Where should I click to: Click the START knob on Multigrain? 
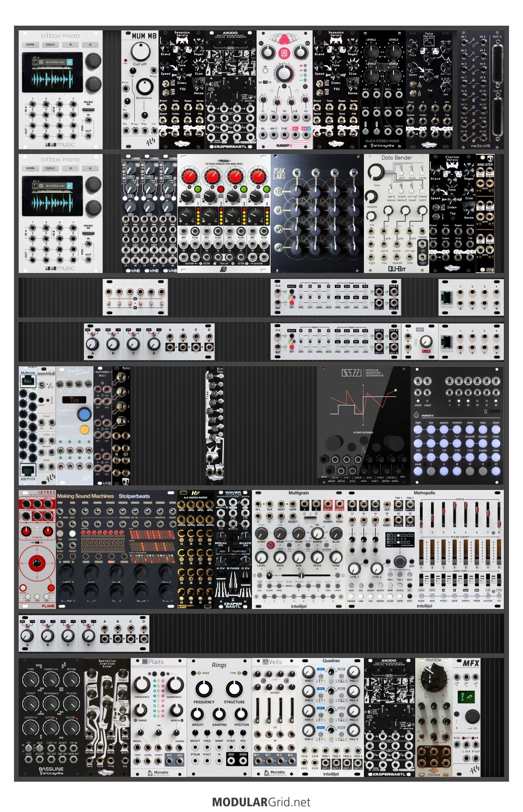(262, 533)
